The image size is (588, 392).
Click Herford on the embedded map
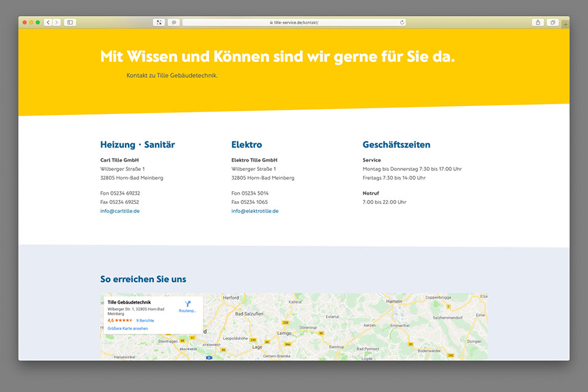click(x=231, y=298)
